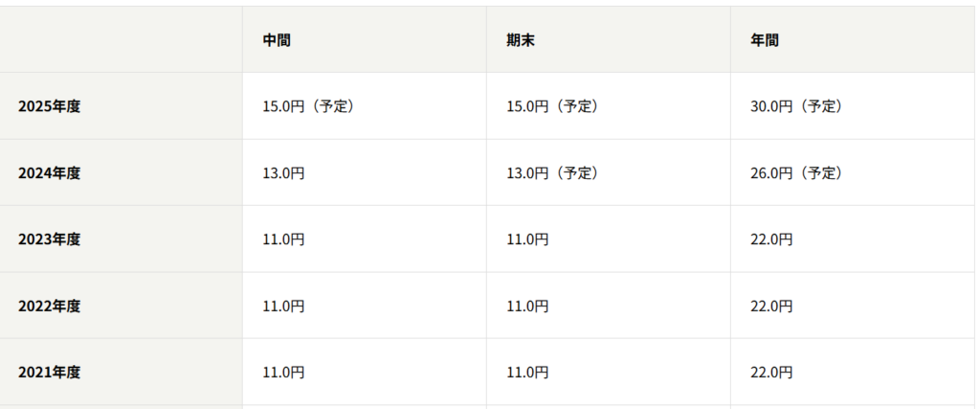Select the 2023年度 row header

tap(49, 239)
